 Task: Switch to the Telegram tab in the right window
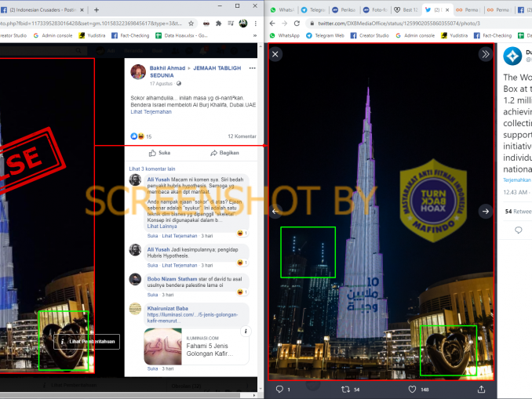pyautogui.click(x=313, y=10)
